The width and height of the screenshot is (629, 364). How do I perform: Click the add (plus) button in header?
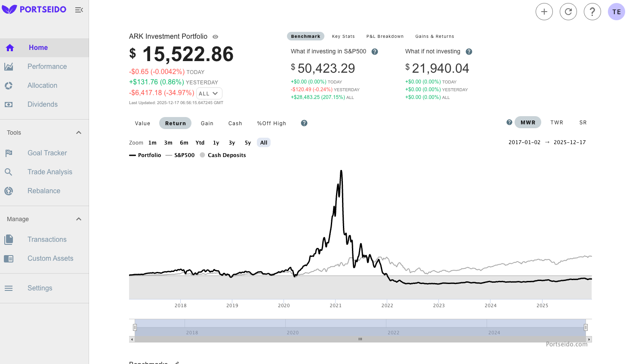tap(544, 12)
